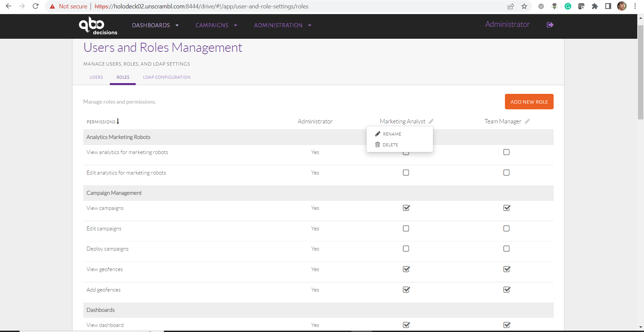The height and width of the screenshot is (332, 644).
Task: Click the pencil icon in the Rename entry
Action: pos(378,134)
